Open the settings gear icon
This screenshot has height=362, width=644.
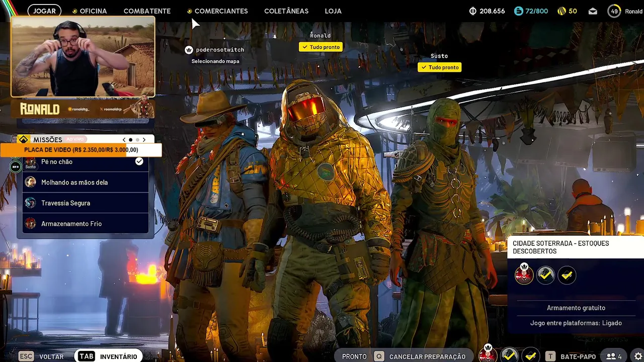click(638, 356)
